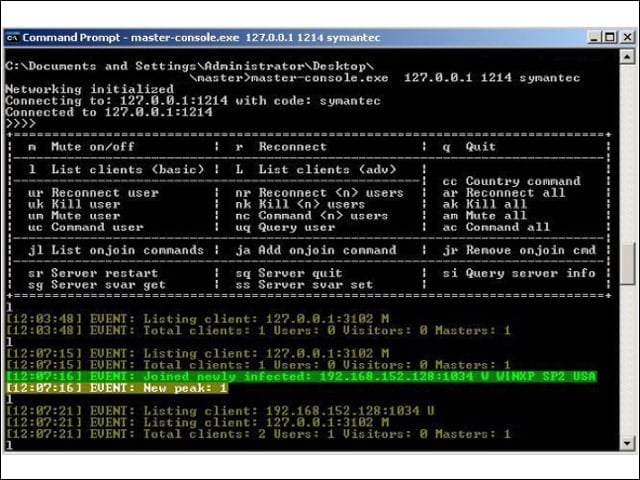Click the scrollbar down arrow
This screenshot has width=640, height=480.
click(x=627, y=443)
